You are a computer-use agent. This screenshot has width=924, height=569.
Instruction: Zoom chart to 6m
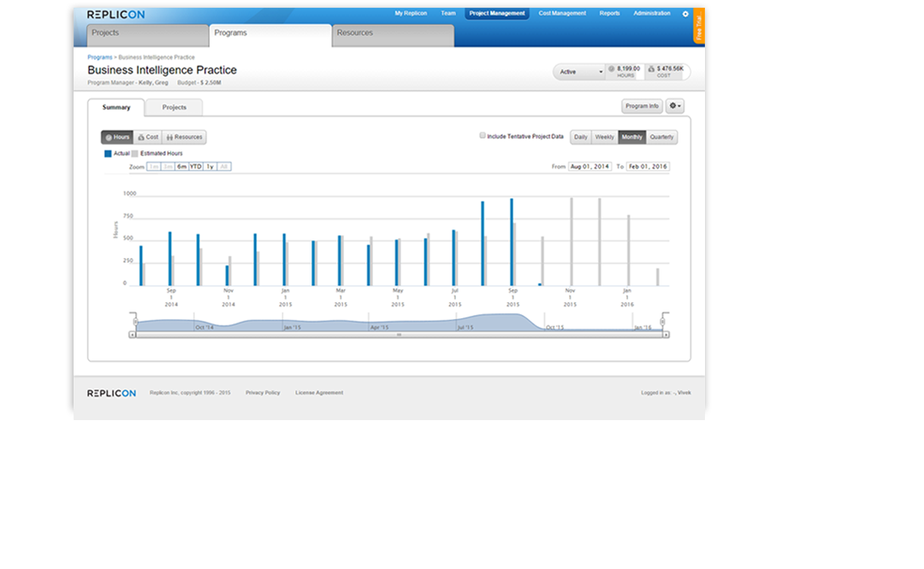point(181,167)
